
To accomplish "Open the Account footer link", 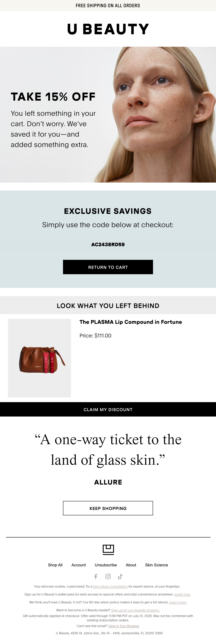I will [x=78, y=565].
